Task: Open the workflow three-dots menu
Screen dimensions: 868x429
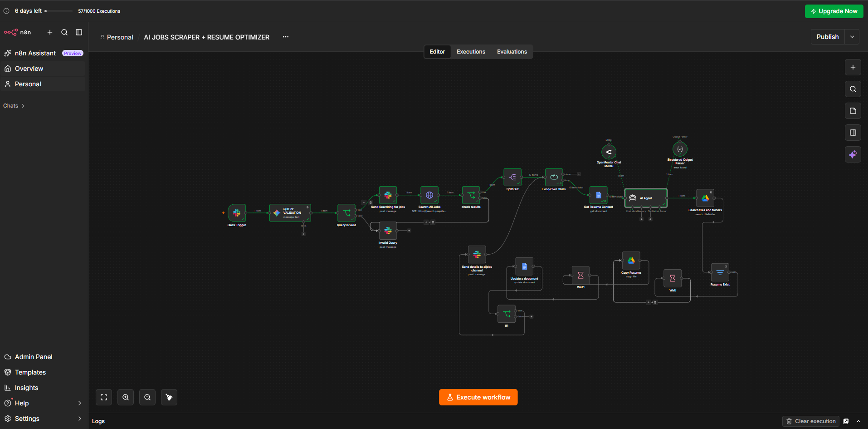Action: point(286,37)
